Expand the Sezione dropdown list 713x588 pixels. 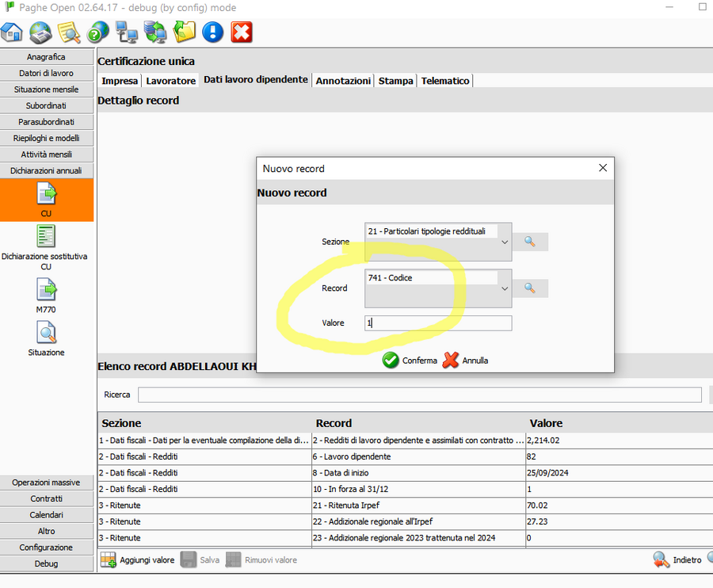click(505, 242)
